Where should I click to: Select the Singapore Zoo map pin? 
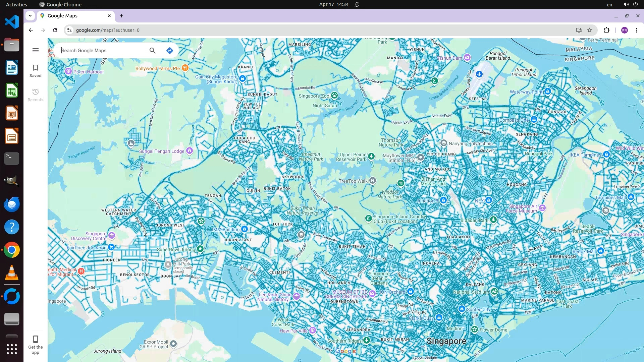334,95
